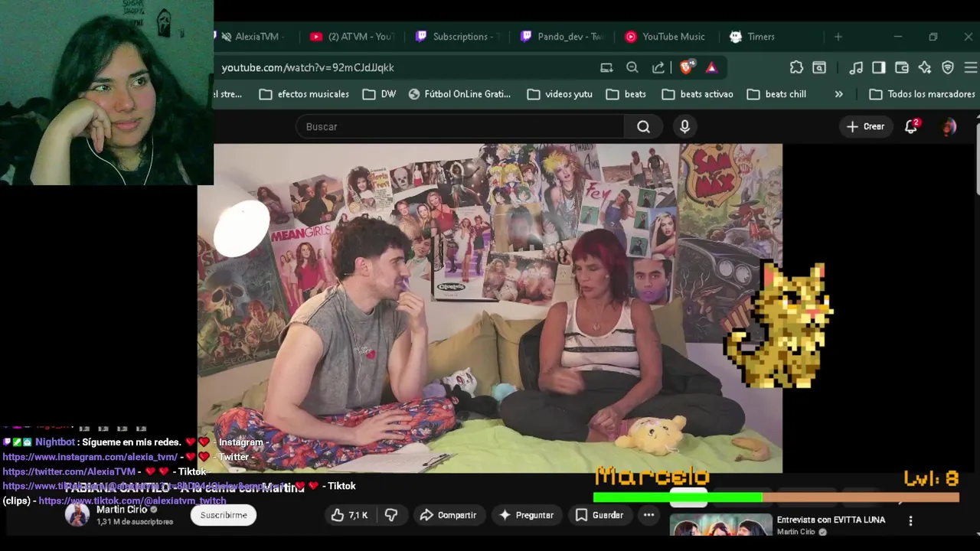This screenshot has width=980, height=551.
Task: Expand hidden bookmarks with double chevron
Action: (x=838, y=94)
